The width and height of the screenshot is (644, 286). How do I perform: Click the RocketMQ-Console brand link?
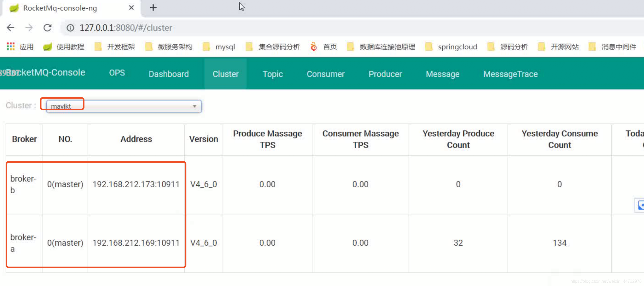click(46, 73)
